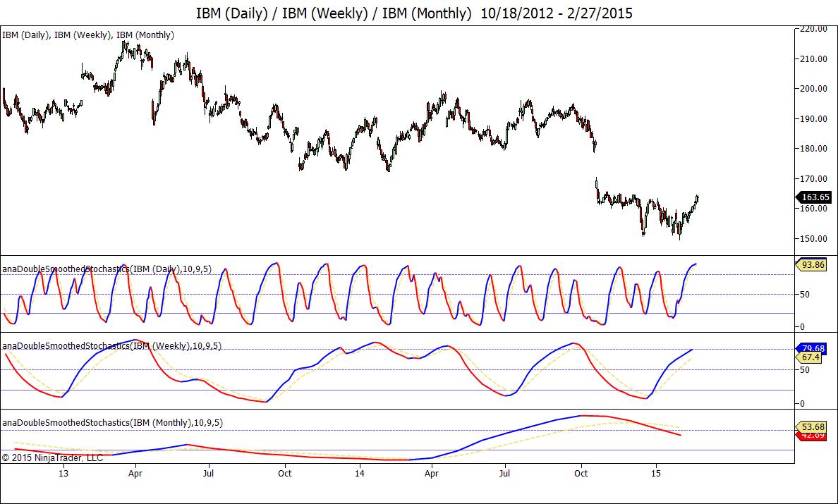Click the 200.00 price axis label

tap(813, 89)
